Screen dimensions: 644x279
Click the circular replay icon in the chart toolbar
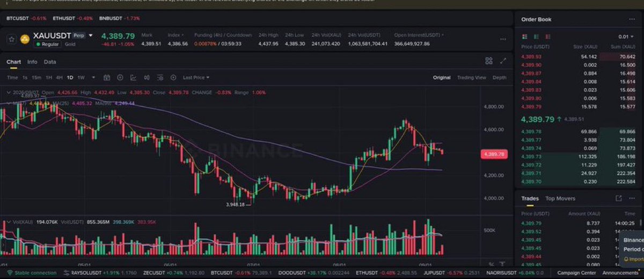pyautogui.click(x=173, y=77)
